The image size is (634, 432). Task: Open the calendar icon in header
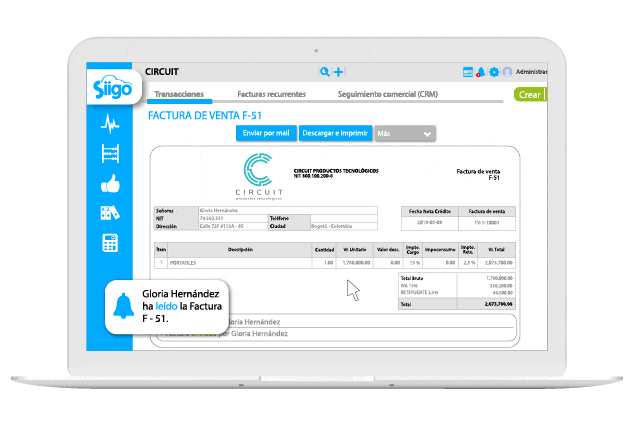(468, 72)
